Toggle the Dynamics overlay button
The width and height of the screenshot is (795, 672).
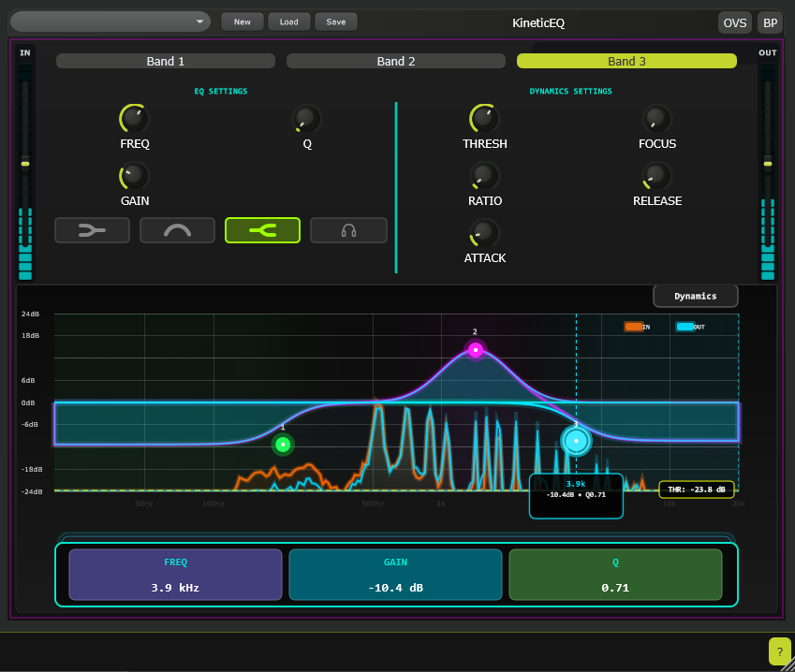695,295
